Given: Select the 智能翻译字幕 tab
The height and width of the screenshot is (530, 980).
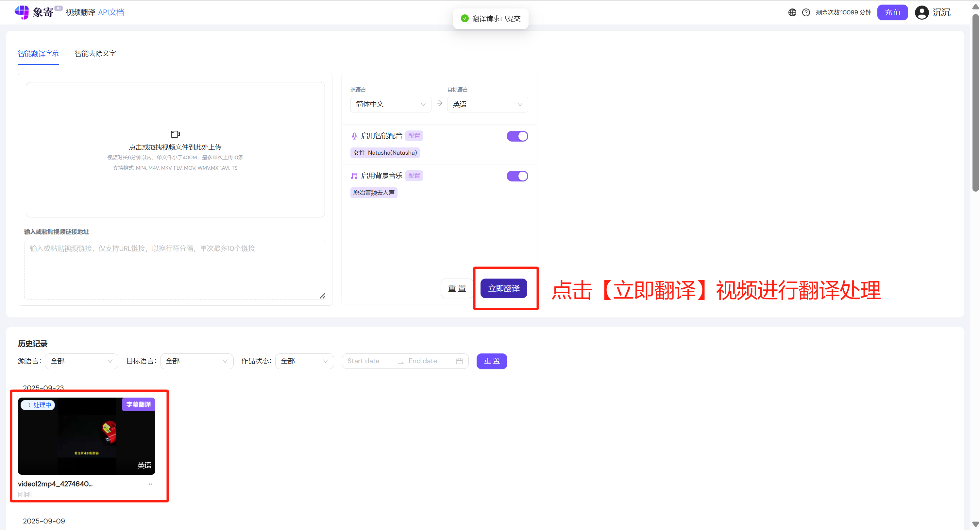Looking at the screenshot, I should [x=39, y=54].
